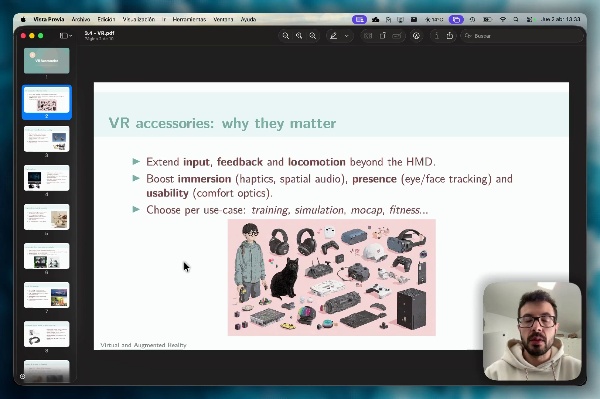
Task: Activate the pen markup highlight tool
Action: (x=334, y=36)
